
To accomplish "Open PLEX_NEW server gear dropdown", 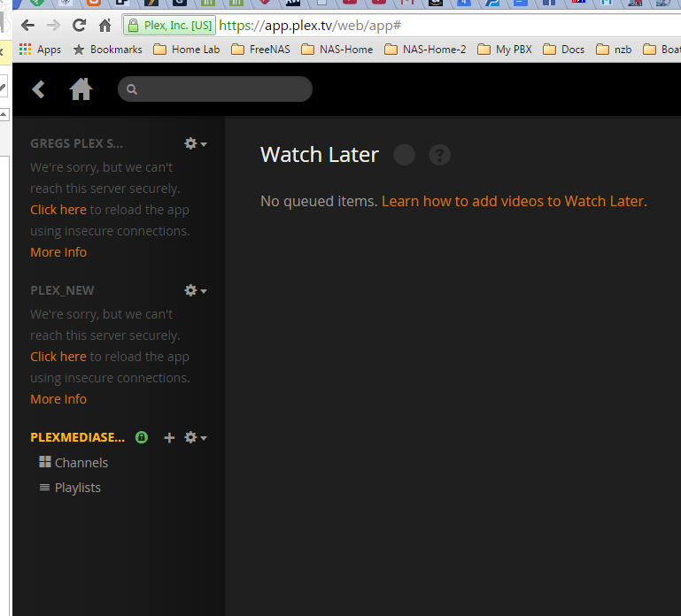I will [x=196, y=290].
